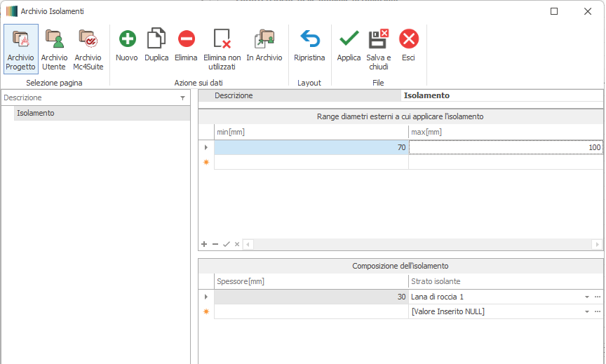This screenshot has width=606, height=364.
Task: Click the max[mm] cell showing 100
Action: 505,147
